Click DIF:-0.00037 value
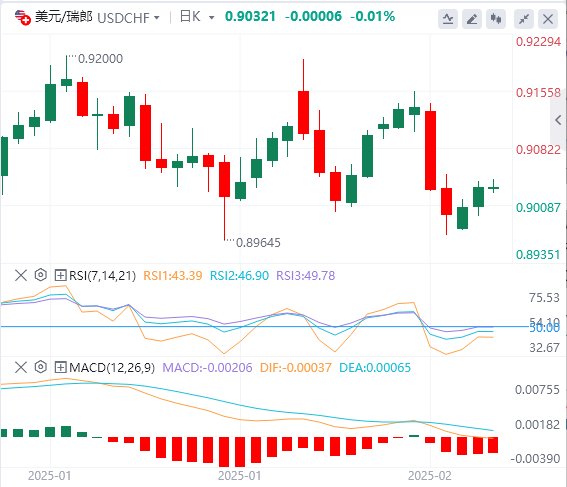 [296, 368]
